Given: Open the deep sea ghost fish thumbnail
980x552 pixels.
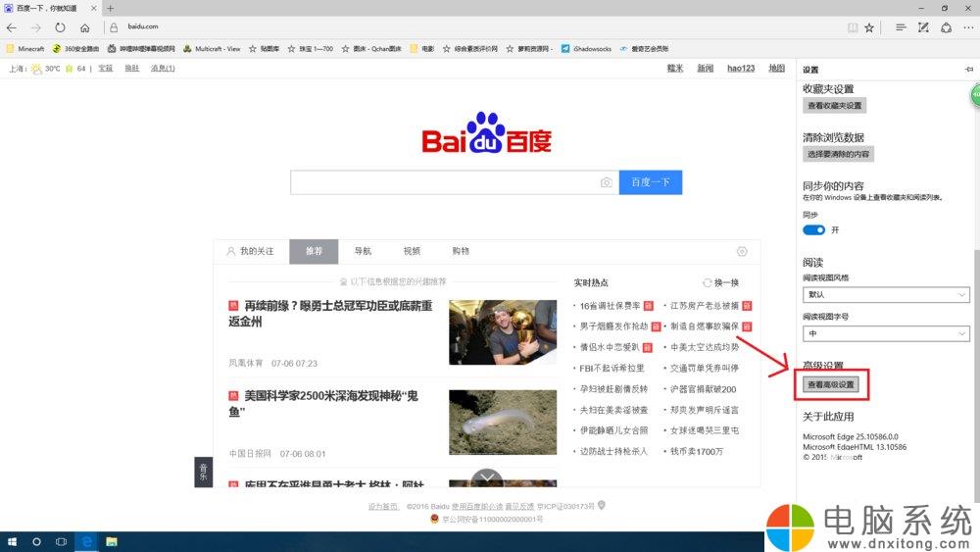Looking at the screenshot, I should tap(503, 423).
